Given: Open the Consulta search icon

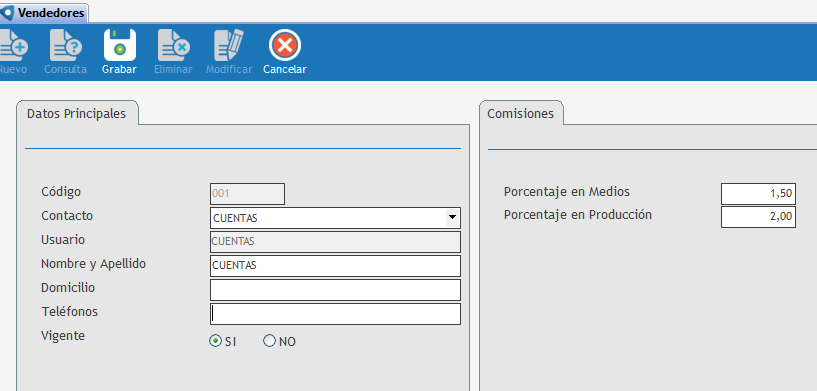Looking at the screenshot, I should click(66, 45).
